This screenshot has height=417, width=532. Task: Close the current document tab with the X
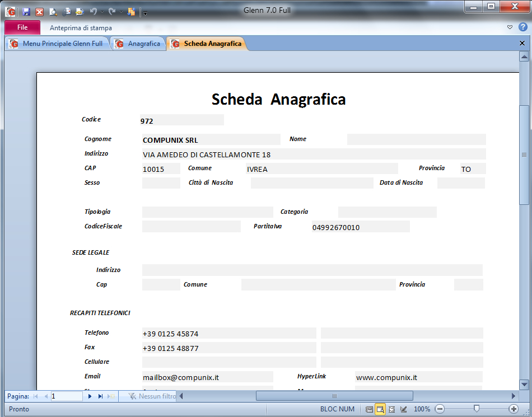522,43
